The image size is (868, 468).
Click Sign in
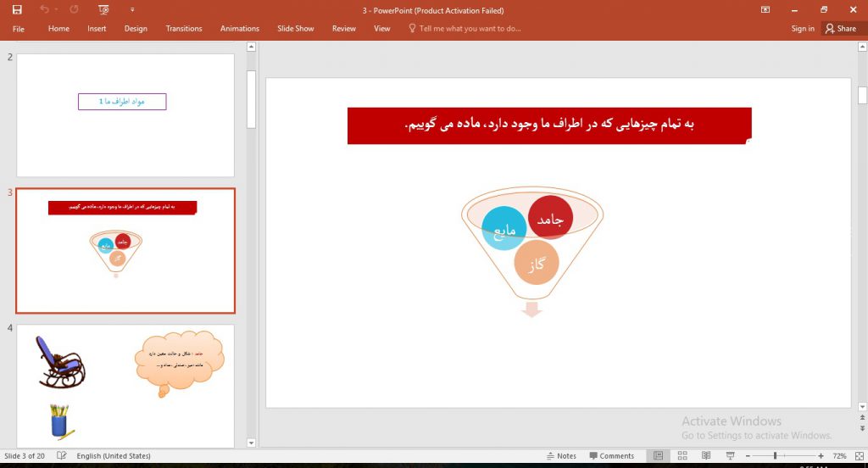803,29
